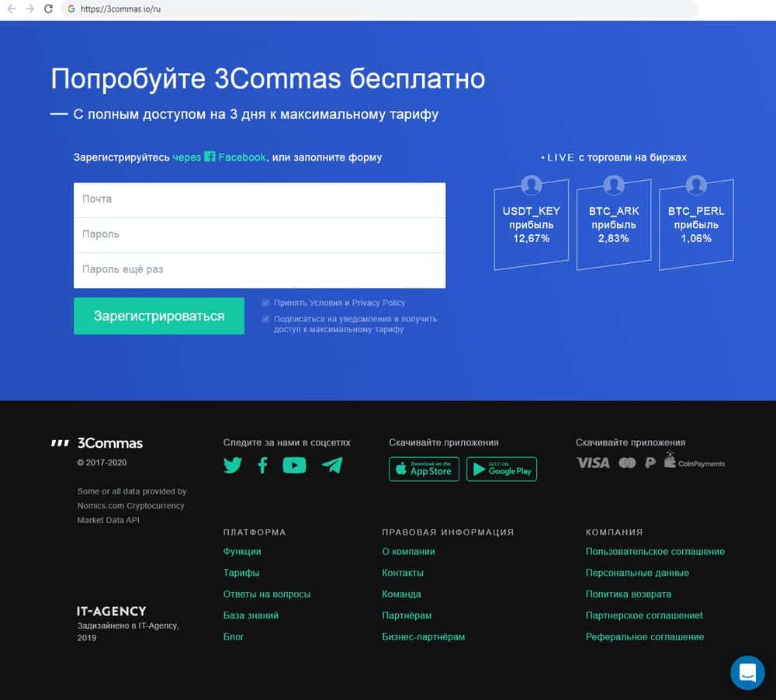Open the 'О компании' link
776x700 pixels.
click(x=408, y=552)
